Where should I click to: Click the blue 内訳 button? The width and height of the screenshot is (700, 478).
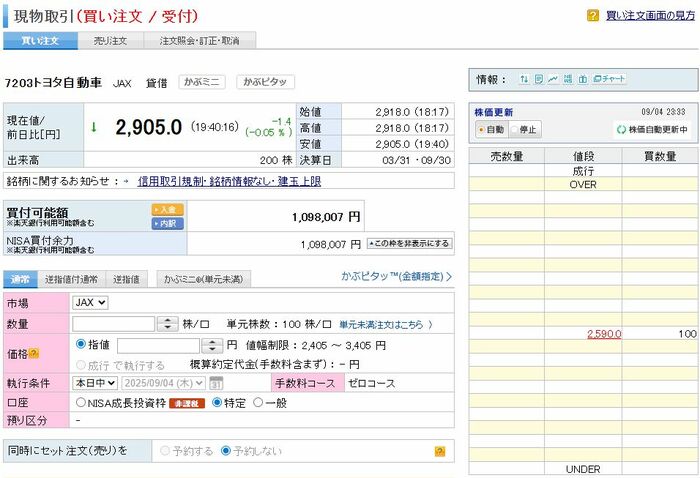point(167,224)
